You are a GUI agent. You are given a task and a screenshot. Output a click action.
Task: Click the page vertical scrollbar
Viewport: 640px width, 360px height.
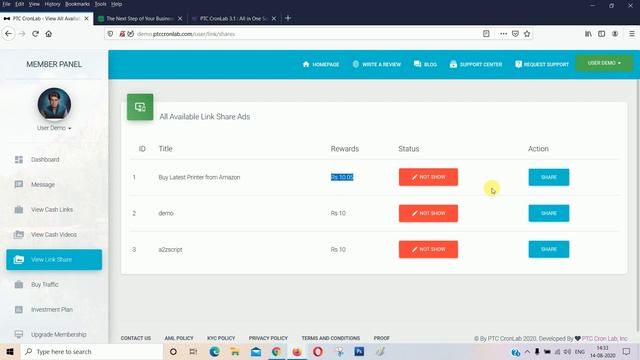(x=638, y=205)
